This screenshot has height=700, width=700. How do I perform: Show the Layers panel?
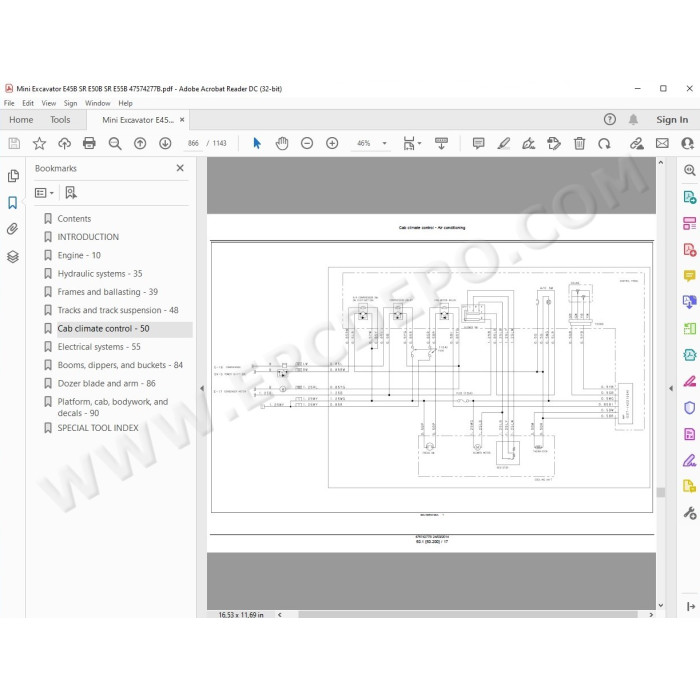12,257
